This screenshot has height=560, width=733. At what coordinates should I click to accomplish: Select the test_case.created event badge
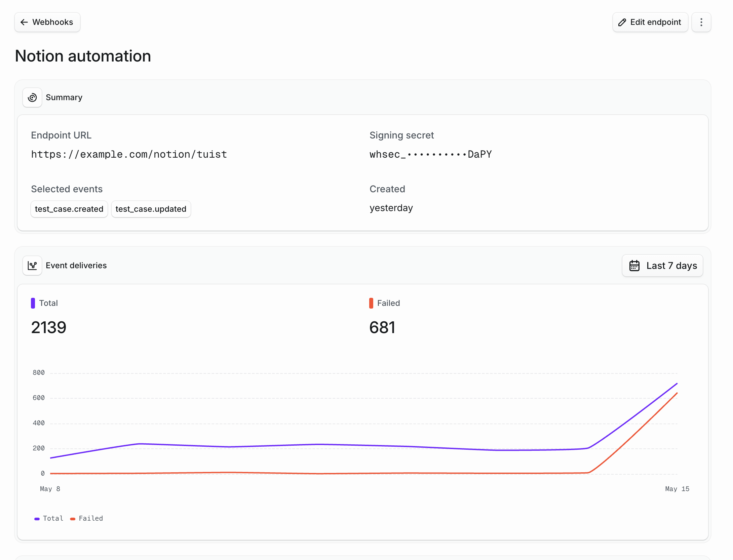[69, 209]
